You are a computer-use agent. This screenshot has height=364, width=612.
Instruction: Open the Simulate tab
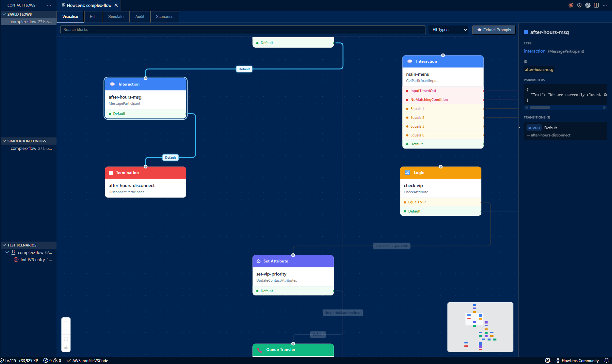[116, 17]
